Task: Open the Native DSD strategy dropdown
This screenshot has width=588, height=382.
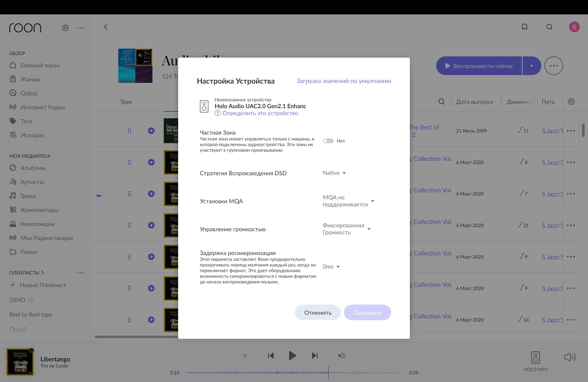Action: 334,173
